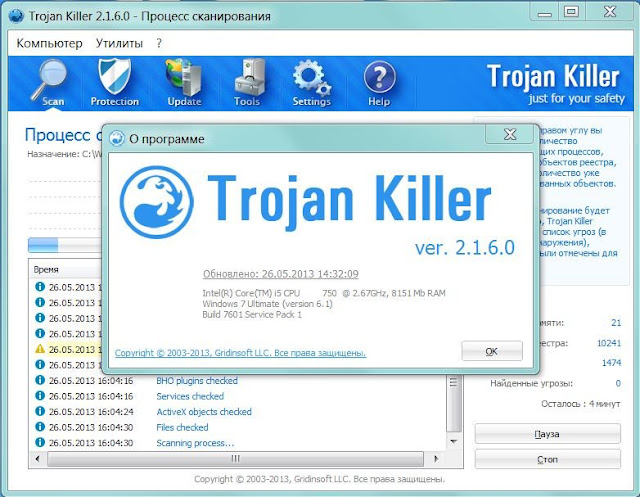Viewport: 640px width, 497px height.
Task: Click the registry count 10241
Action: [609, 343]
